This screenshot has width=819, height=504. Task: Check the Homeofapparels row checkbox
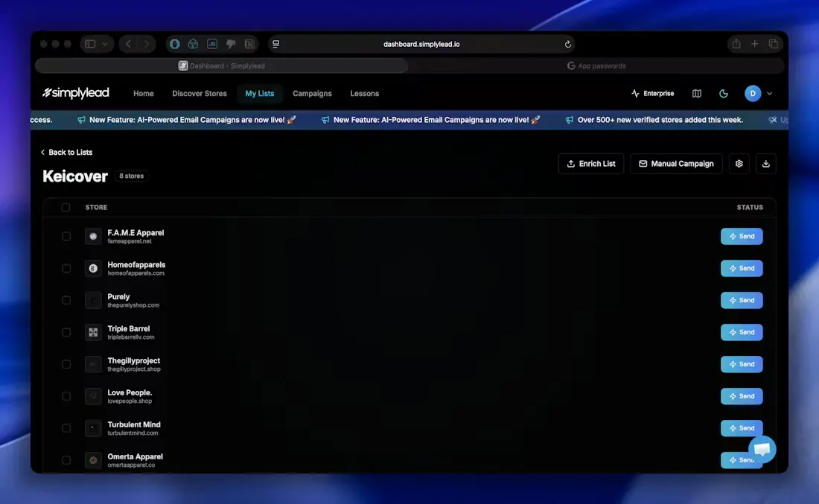coord(66,268)
